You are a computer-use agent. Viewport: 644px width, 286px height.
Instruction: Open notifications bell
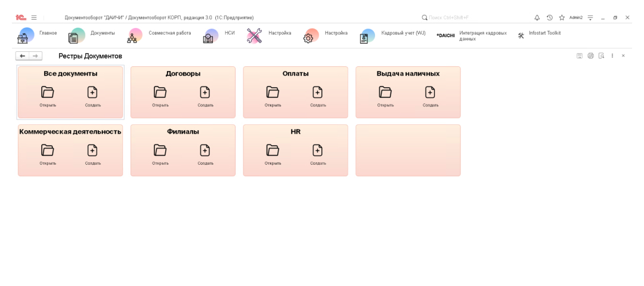(x=537, y=18)
